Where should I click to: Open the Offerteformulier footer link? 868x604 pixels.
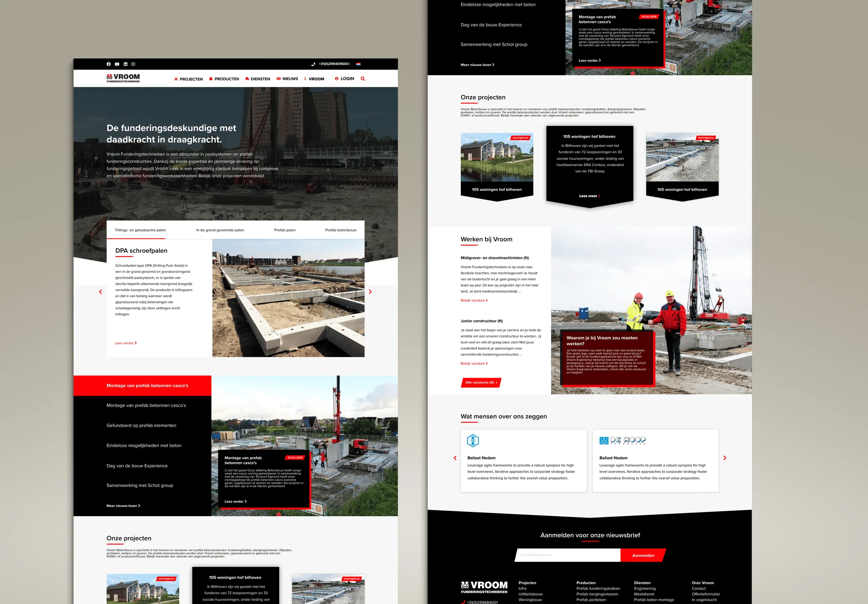706,594
